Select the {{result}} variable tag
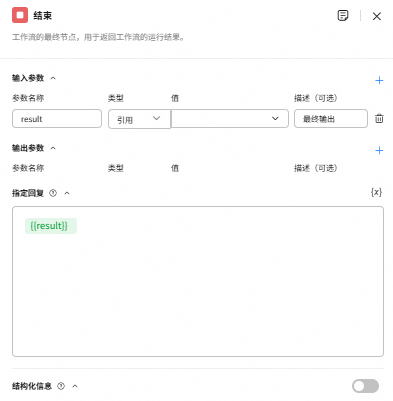 51,226
